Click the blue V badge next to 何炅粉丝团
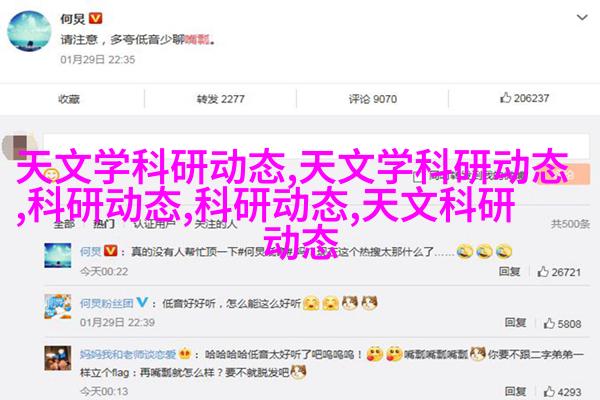600x400 pixels. (x=142, y=302)
